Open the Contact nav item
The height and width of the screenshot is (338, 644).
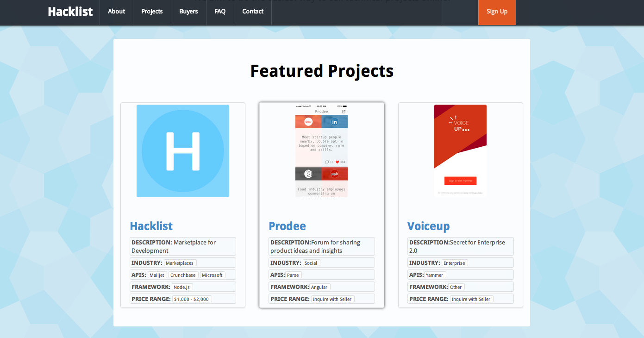click(253, 12)
